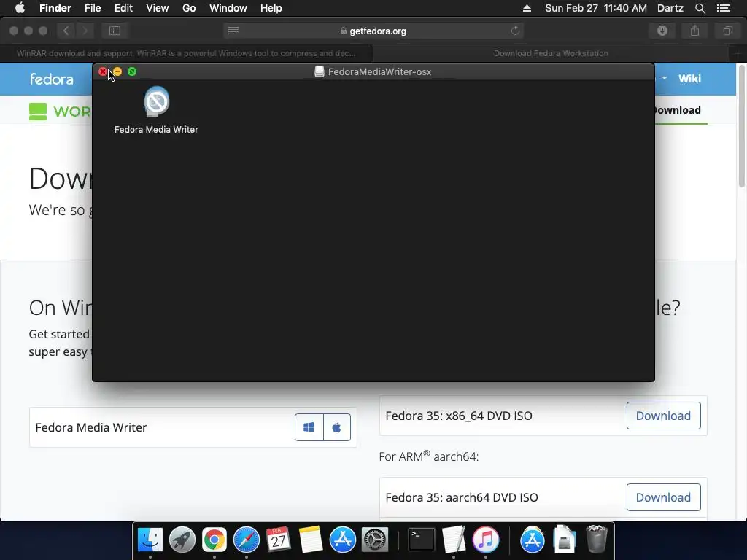Click the Apple download icon for Fedora Media Writer

[337, 427]
